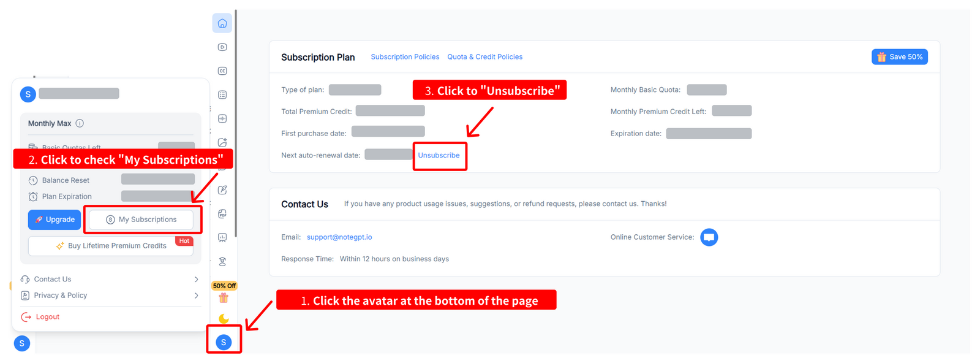Open the PDF tool in the sidebar

(222, 213)
